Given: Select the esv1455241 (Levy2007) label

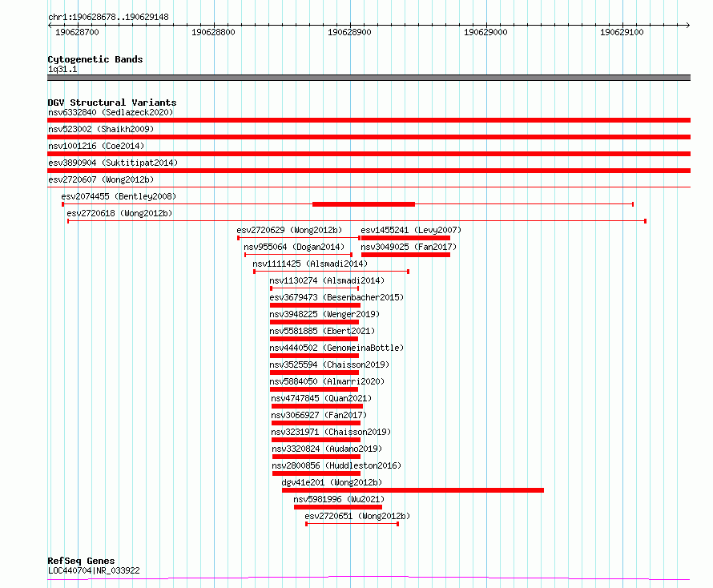Looking at the screenshot, I should 411,230.
